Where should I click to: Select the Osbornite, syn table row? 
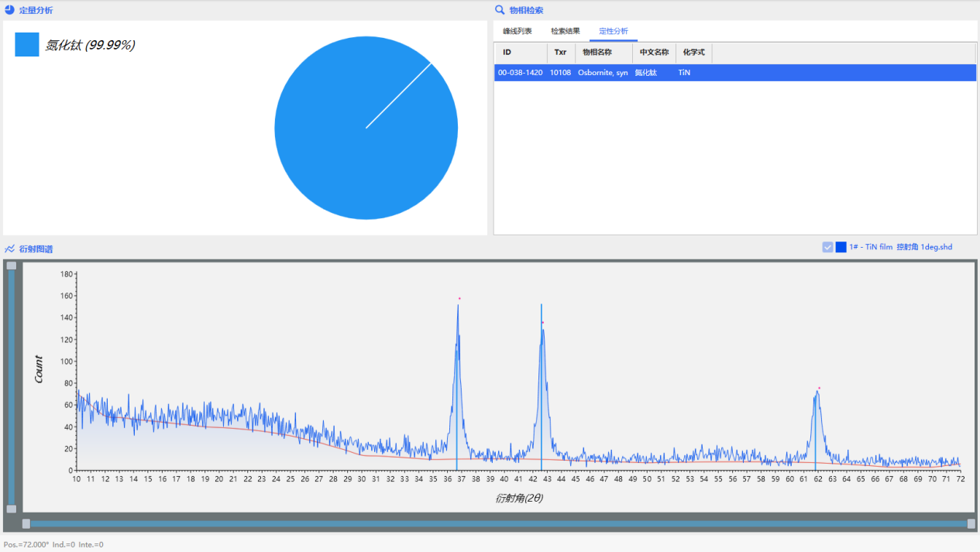coord(603,73)
